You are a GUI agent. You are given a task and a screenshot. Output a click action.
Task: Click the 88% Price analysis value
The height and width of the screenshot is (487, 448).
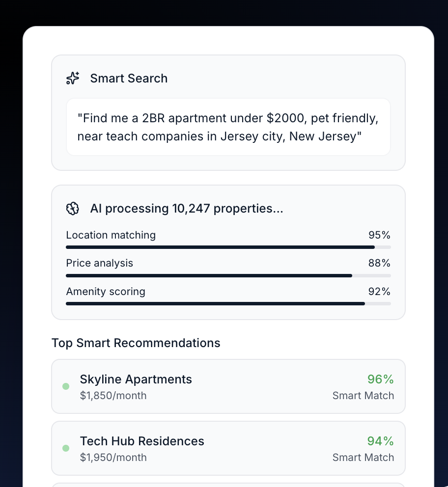[379, 263]
